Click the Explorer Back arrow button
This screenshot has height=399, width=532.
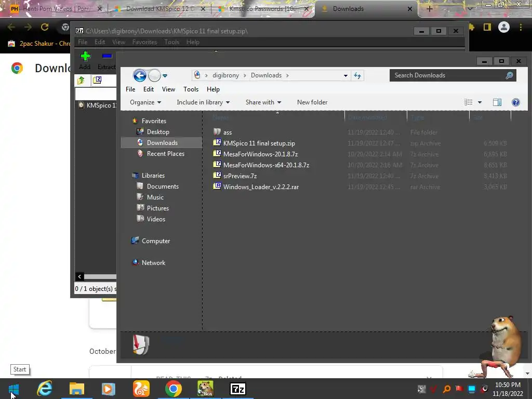(x=139, y=75)
